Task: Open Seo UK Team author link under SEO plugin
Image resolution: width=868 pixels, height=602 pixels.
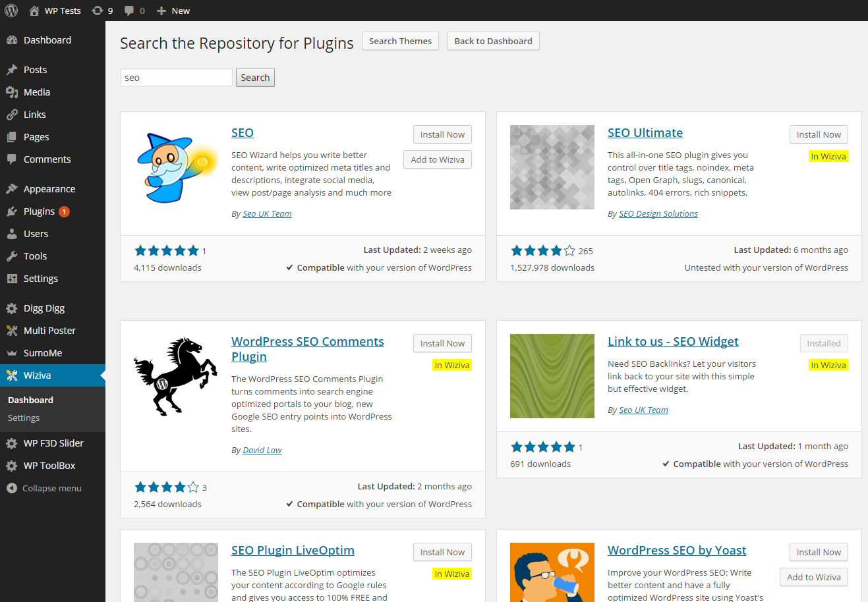Action: [267, 213]
